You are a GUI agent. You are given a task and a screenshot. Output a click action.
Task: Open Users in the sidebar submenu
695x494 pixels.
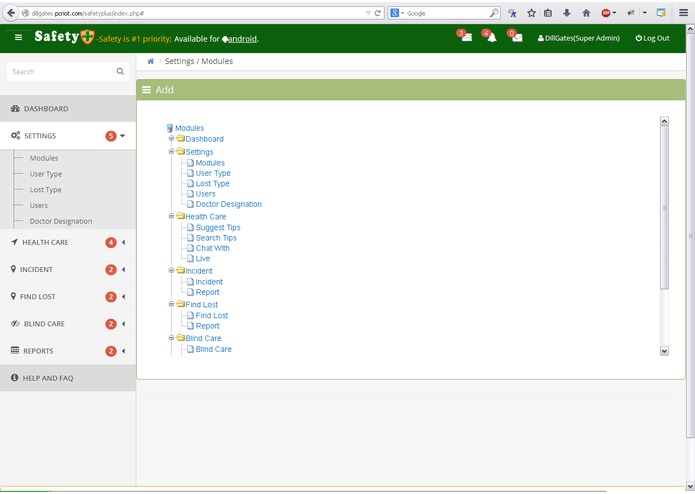pos(39,205)
